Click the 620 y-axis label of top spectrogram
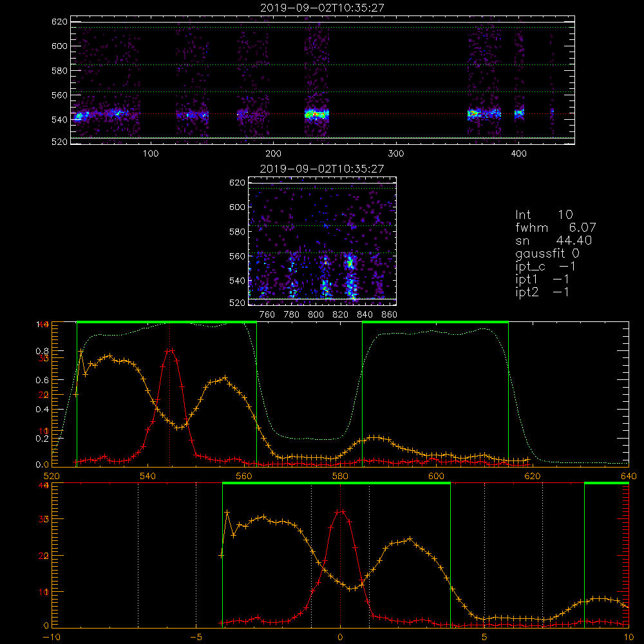The image size is (644, 644). pos(59,21)
